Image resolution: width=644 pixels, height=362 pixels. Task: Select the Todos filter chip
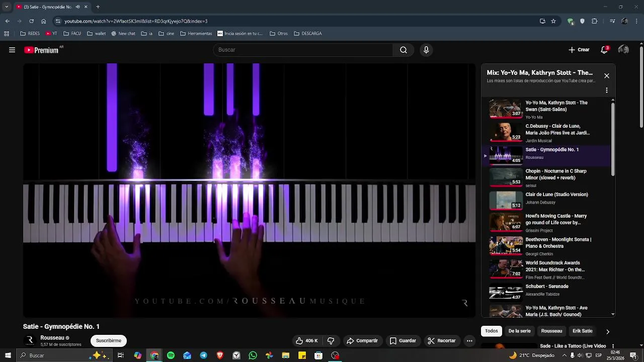[492, 331]
